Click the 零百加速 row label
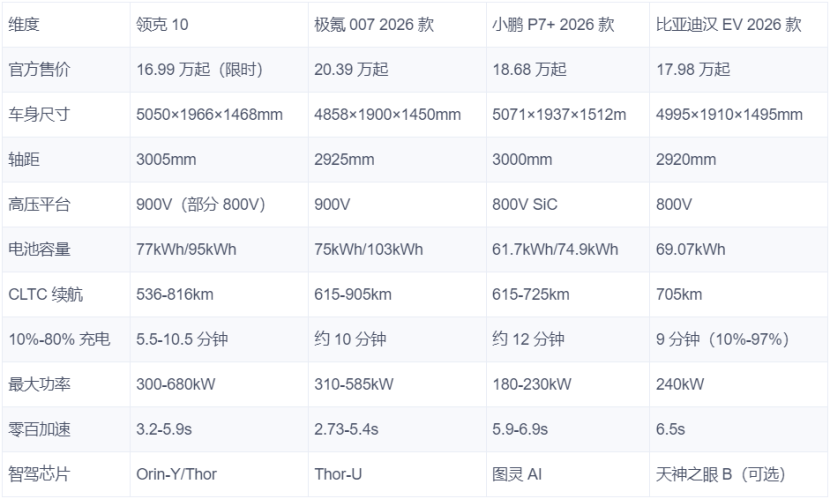 pyautogui.click(x=66, y=429)
